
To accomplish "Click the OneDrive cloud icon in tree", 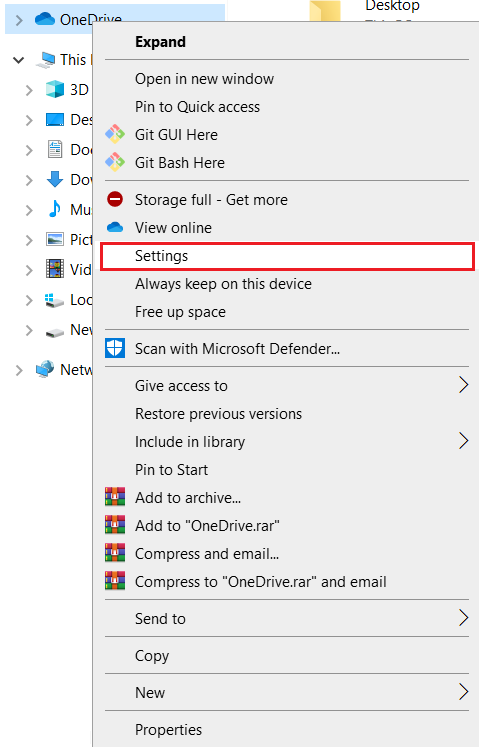I will click(x=45, y=19).
